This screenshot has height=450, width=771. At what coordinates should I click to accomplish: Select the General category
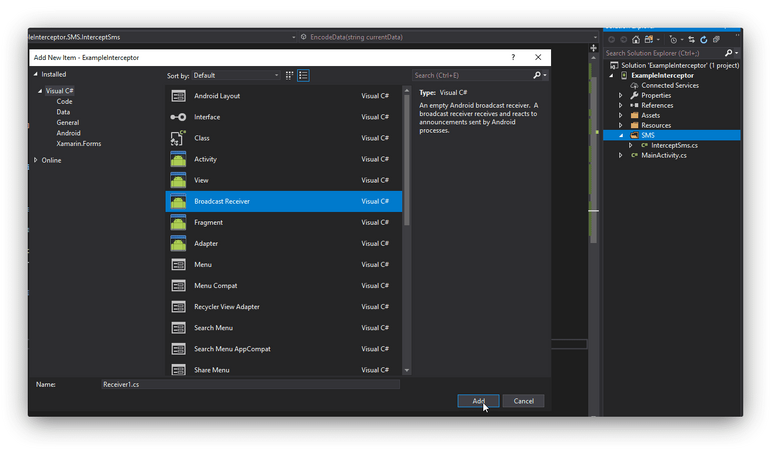point(67,122)
